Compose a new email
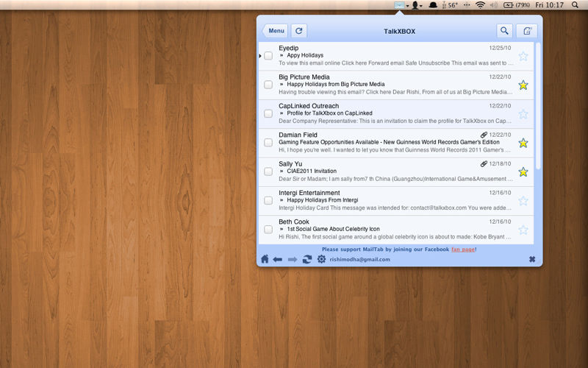 pyautogui.click(x=527, y=31)
